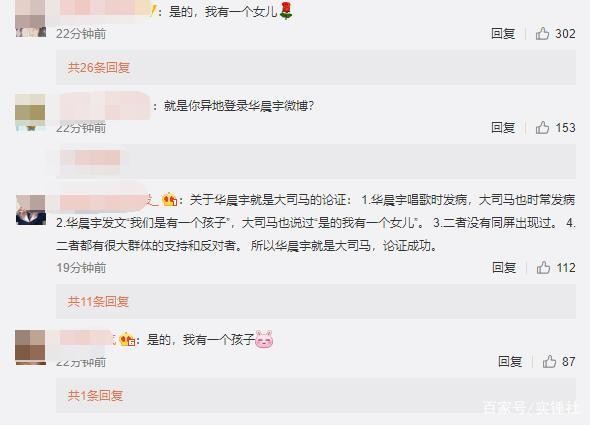Click the badge icon beside the 大司马论证 commenter's name

tap(169, 200)
